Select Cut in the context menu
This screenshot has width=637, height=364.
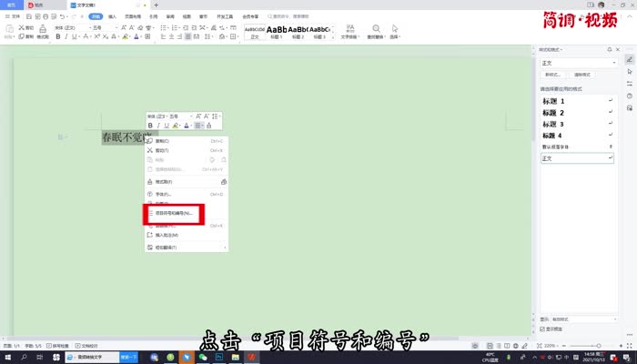coord(164,150)
